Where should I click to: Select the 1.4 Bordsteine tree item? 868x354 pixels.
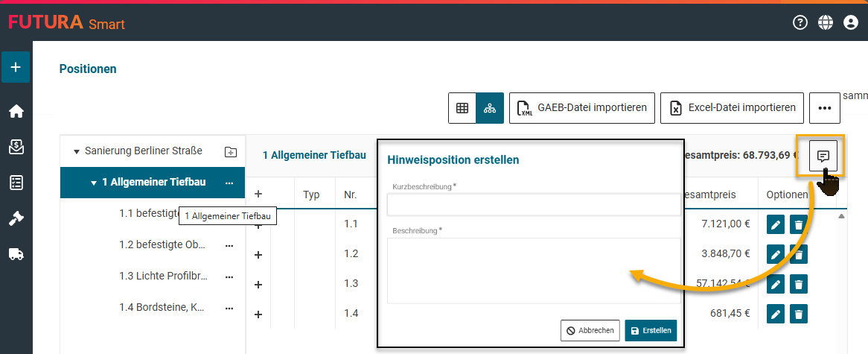coord(162,307)
